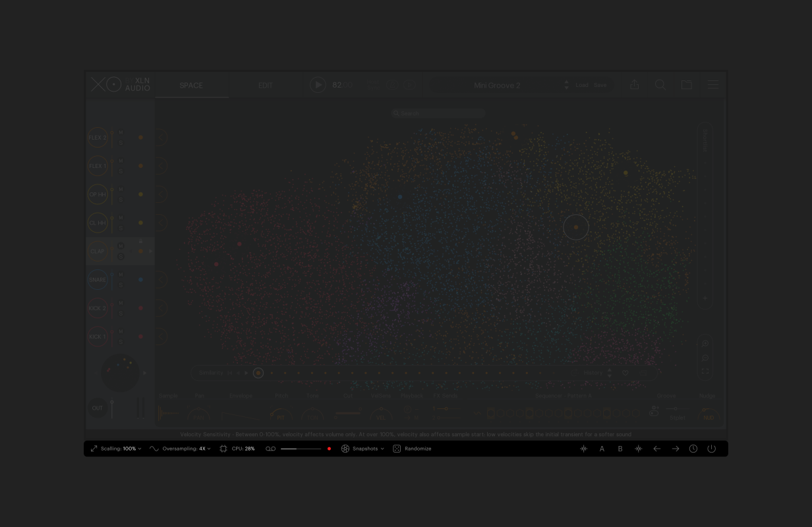Click the waveform icon right of B
812x527 pixels.
[638, 449]
